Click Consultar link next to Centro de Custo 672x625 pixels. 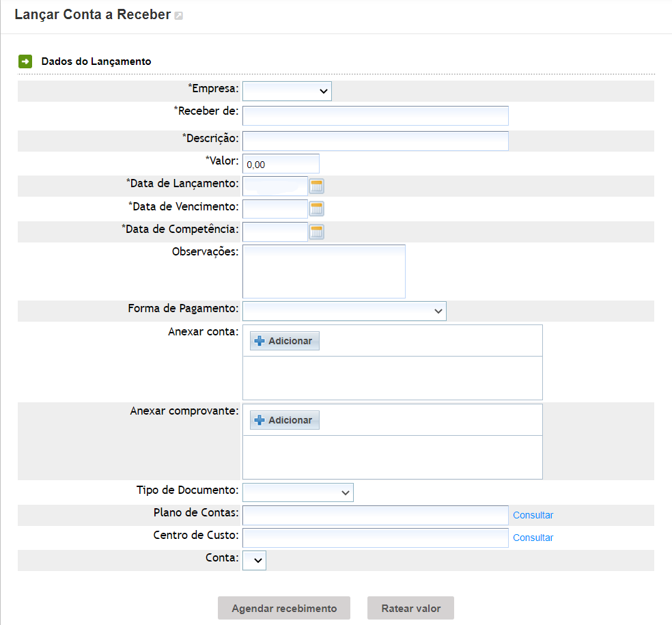533,538
